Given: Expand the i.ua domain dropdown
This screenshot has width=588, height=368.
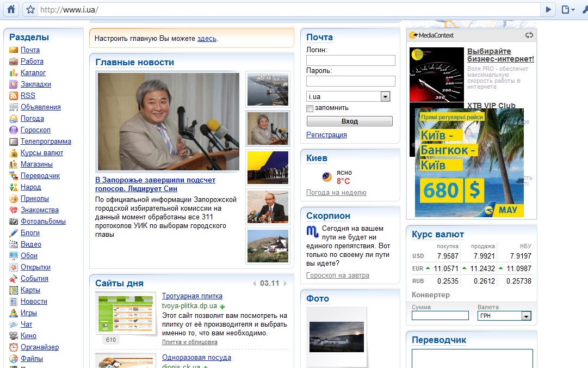Looking at the screenshot, I should click(x=385, y=96).
